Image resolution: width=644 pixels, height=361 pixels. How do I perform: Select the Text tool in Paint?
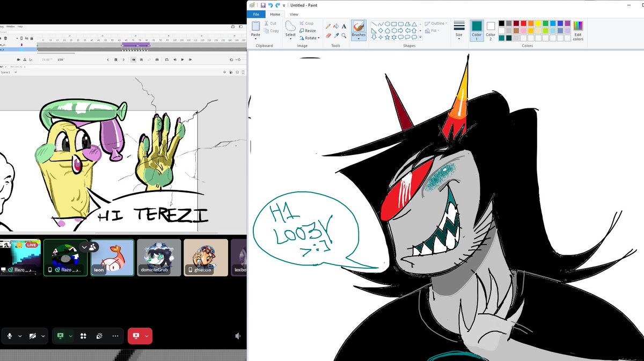pos(344,26)
